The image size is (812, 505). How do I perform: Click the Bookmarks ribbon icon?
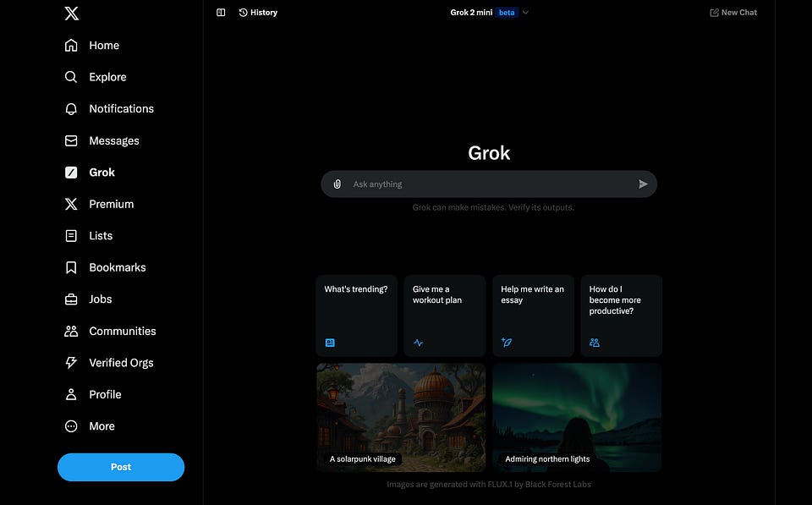71,267
